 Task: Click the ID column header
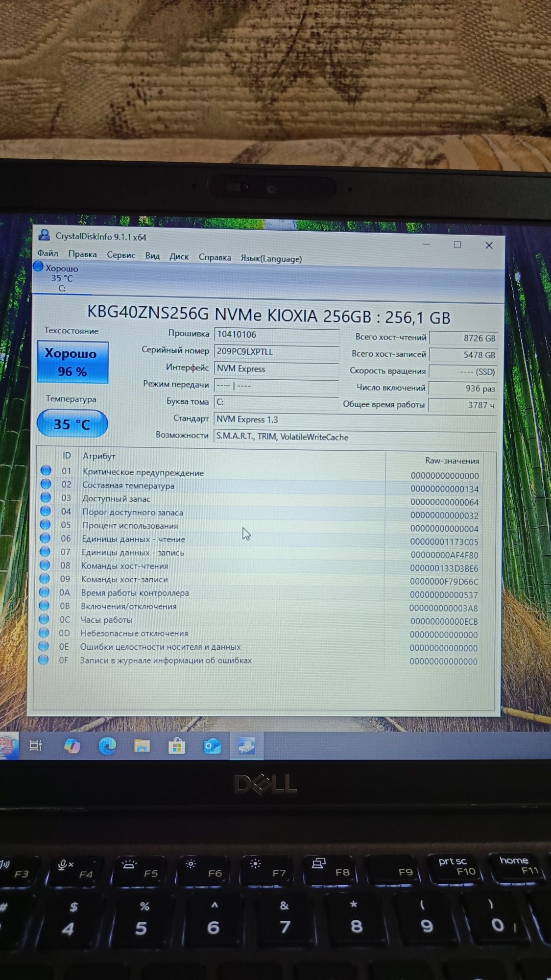[x=67, y=456]
